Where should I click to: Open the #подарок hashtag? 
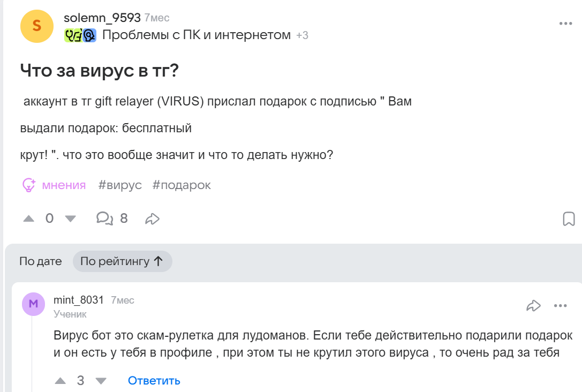click(x=182, y=185)
